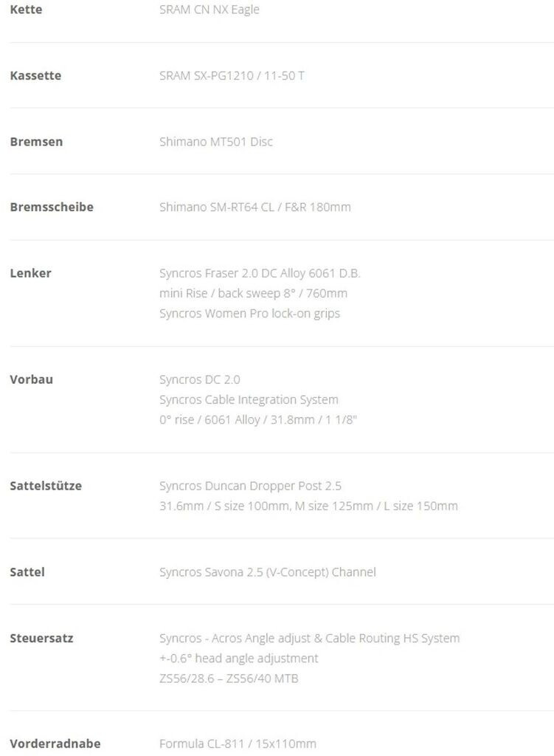
Task: Select the Bremsscheibe label
Action: [x=52, y=207]
